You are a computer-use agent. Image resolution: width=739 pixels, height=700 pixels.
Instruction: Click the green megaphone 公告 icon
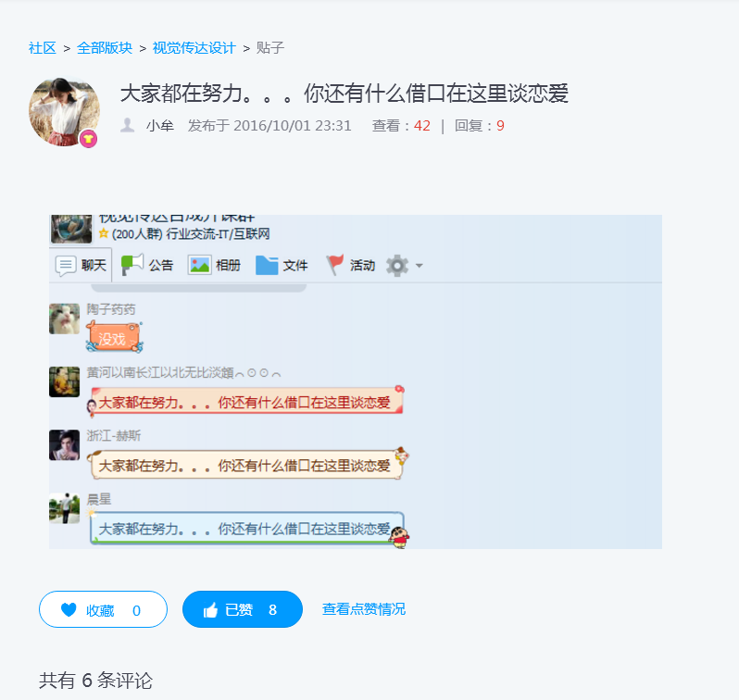tap(132, 265)
